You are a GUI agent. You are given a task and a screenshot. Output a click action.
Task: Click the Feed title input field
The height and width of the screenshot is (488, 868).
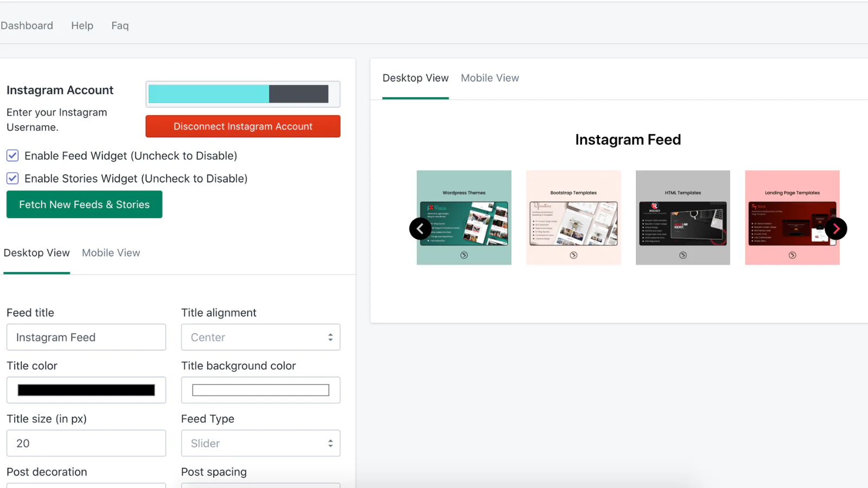(86, 337)
